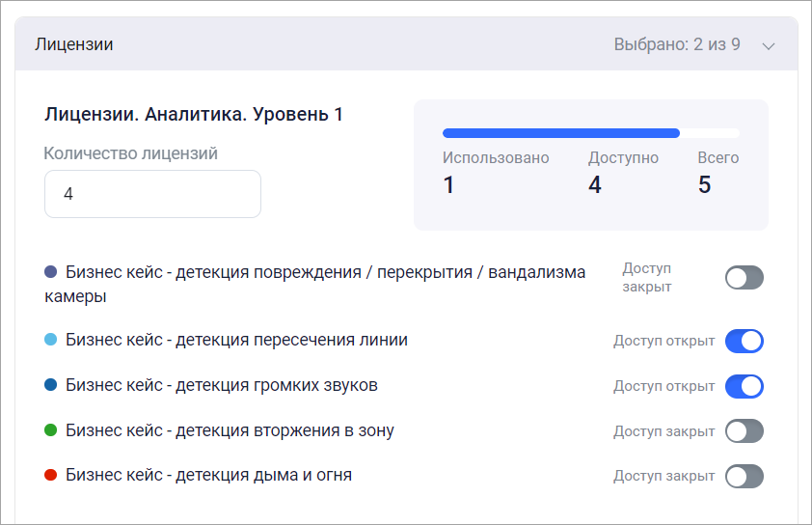Click light blue dot of line crossing case
This screenshot has height=525, width=812.
51,341
